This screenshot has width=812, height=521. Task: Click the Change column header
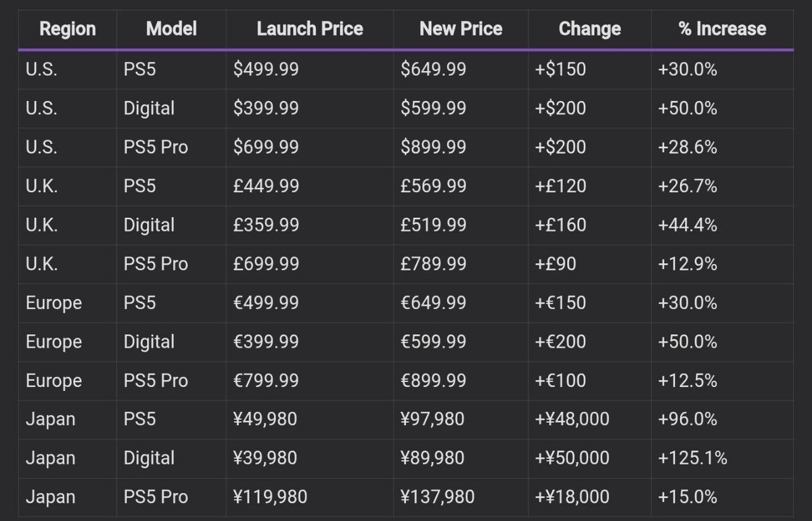click(x=589, y=29)
